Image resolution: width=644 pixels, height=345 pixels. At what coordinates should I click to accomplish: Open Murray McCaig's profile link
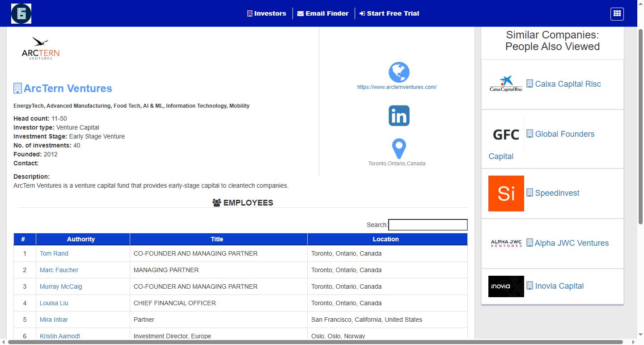(x=61, y=286)
